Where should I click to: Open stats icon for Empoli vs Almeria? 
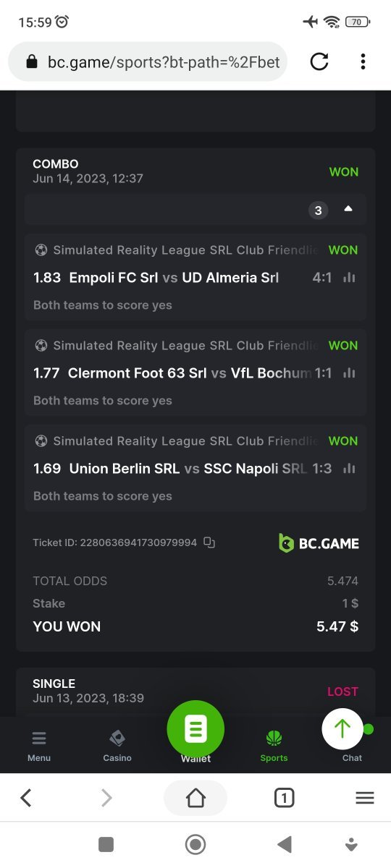(350, 278)
